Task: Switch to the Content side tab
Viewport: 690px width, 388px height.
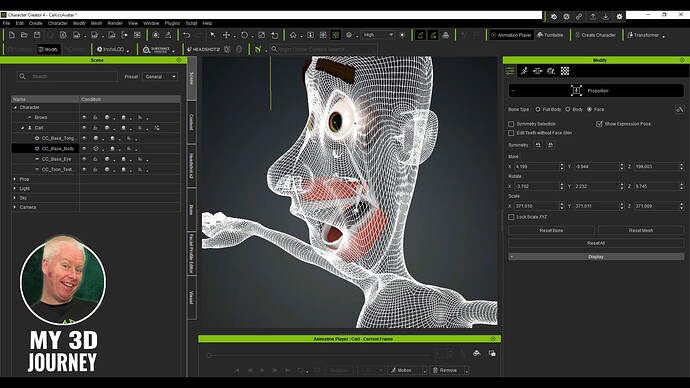Action: tap(191, 122)
